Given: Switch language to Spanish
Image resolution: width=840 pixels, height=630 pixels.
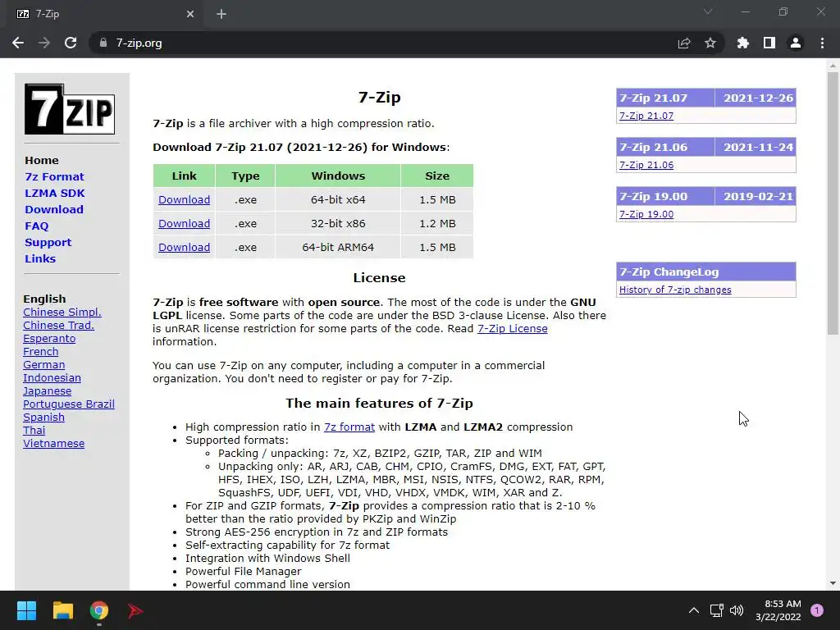Looking at the screenshot, I should [x=44, y=418].
